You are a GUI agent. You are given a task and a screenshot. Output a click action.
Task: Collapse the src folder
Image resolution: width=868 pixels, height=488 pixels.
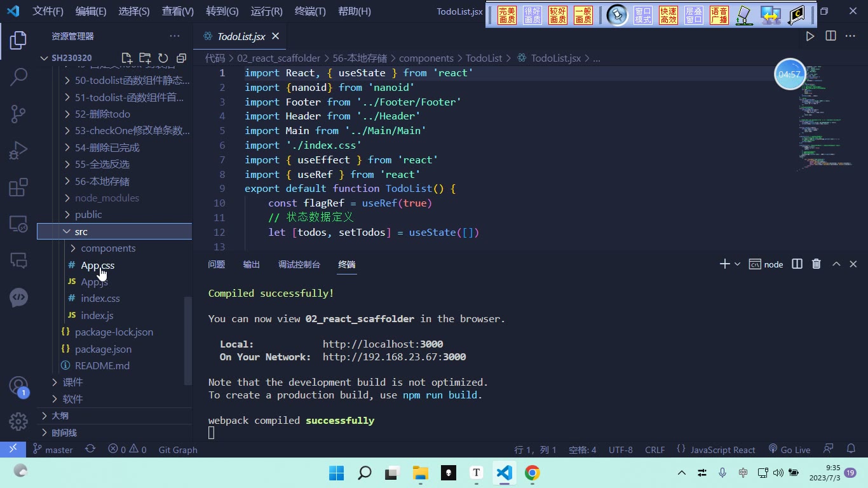point(114,231)
